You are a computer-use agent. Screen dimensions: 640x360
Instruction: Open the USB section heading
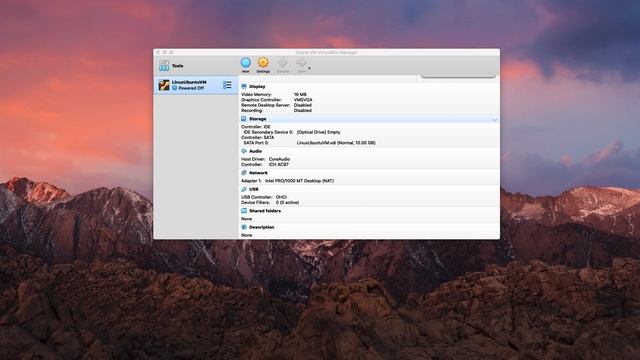tap(253, 189)
